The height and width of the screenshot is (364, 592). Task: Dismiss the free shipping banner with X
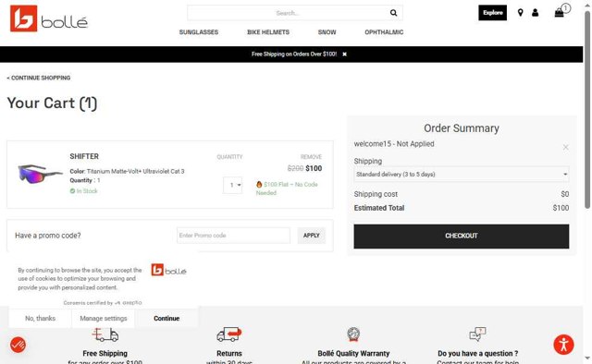click(x=344, y=55)
